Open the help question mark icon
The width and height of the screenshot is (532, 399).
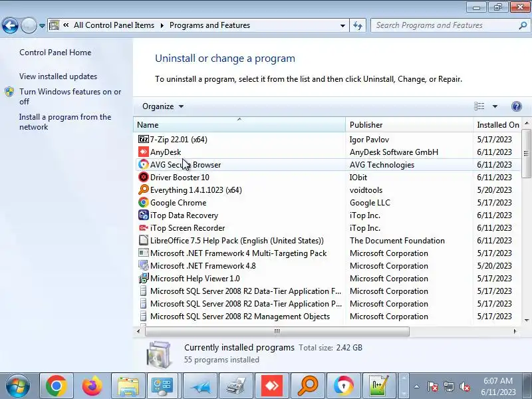click(517, 106)
